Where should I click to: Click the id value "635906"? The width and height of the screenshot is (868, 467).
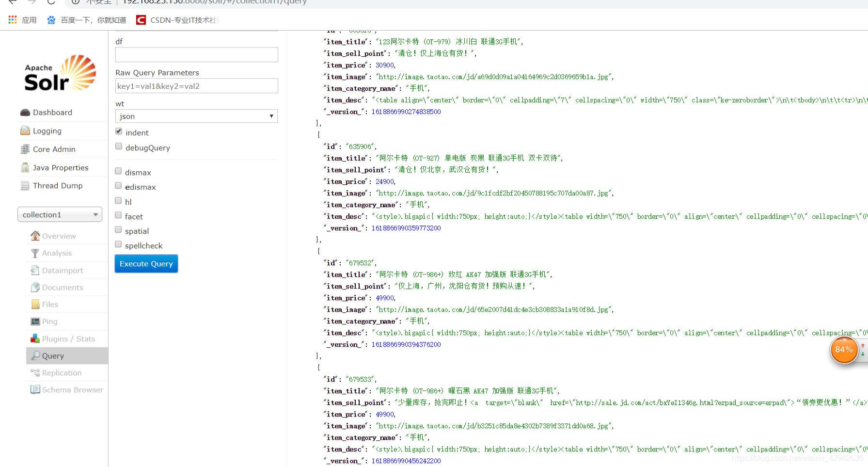click(361, 146)
